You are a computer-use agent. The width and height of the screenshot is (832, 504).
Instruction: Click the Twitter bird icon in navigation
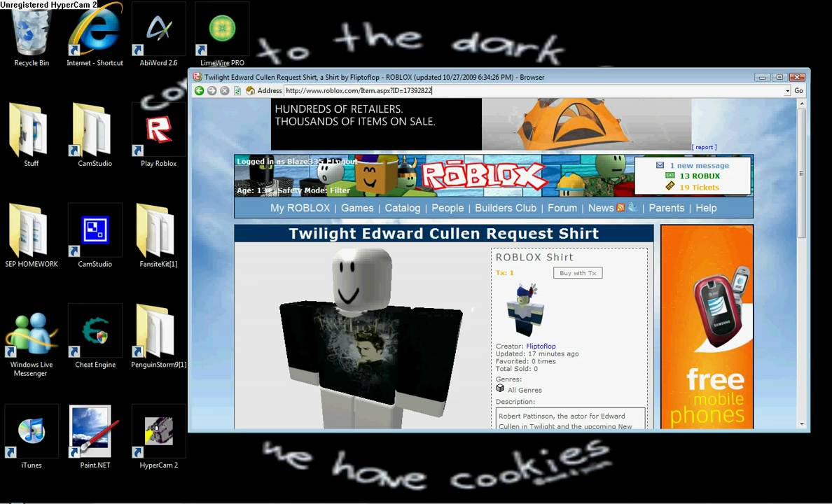coord(632,207)
